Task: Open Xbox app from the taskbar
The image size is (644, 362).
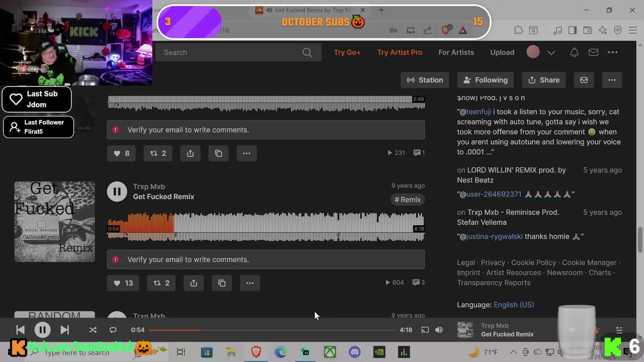Action: [x=330, y=352]
